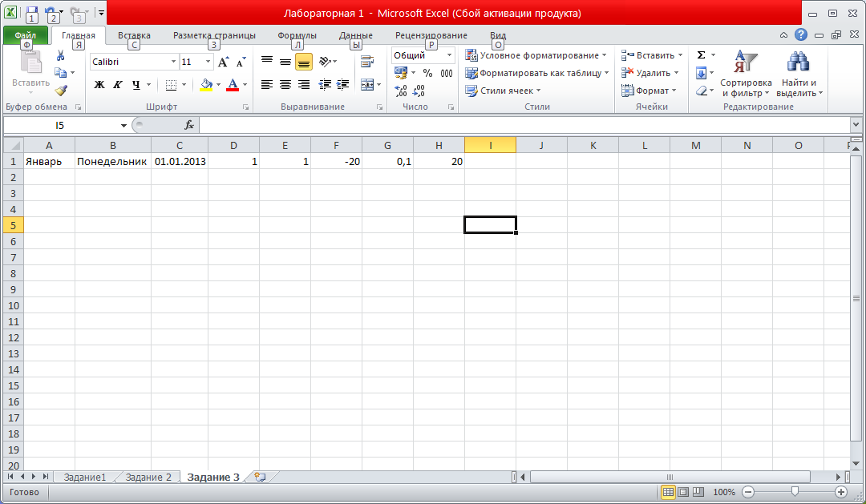This screenshot has height=504, width=866.
Task: Click the zoom slider handle
Action: pos(795,491)
